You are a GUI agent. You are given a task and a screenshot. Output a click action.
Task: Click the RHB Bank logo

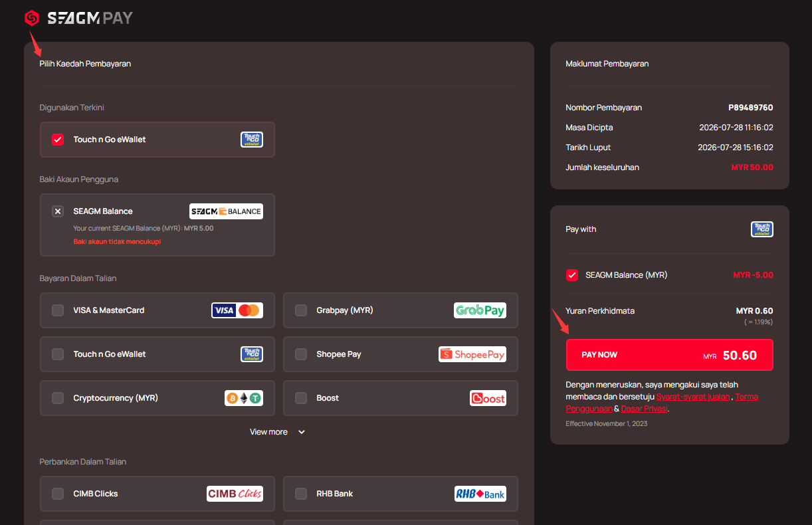click(x=480, y=494)
